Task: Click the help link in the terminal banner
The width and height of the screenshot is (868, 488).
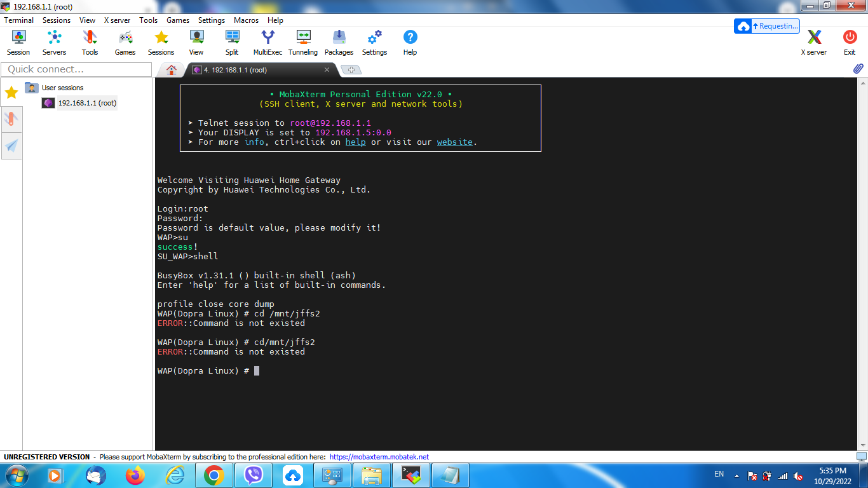Action: click(x=356, y=142)
